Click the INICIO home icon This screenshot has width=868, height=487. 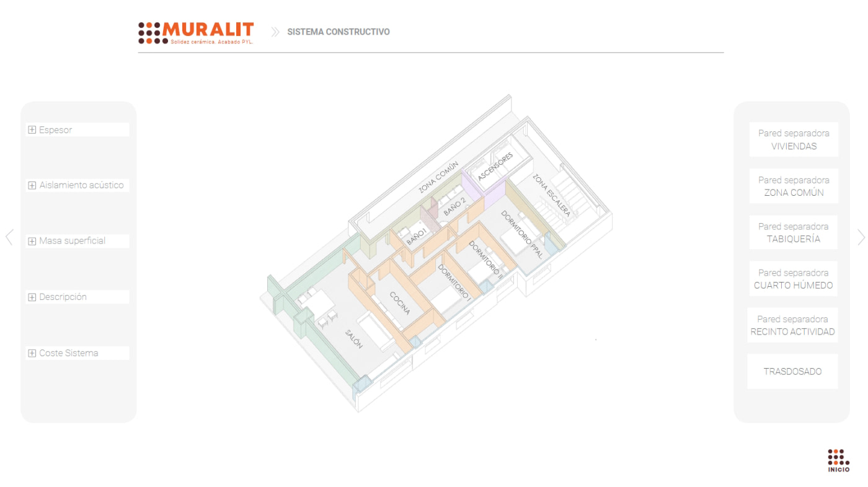(x=838, y=460)
